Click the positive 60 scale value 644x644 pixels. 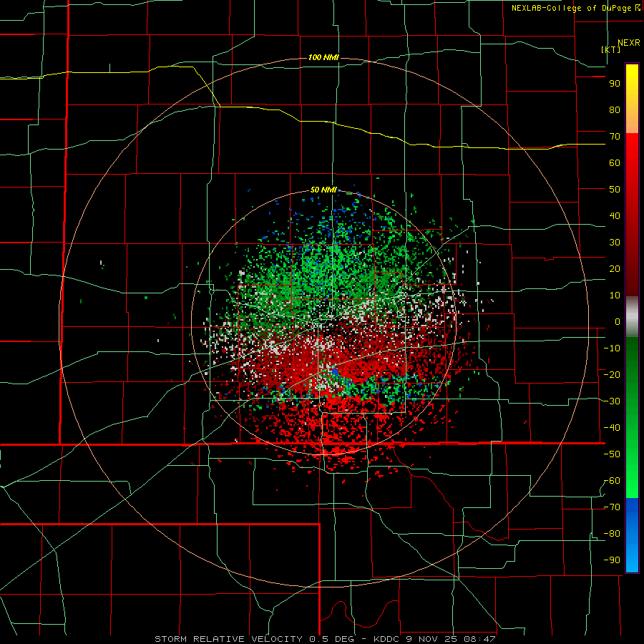click(615, 163)
